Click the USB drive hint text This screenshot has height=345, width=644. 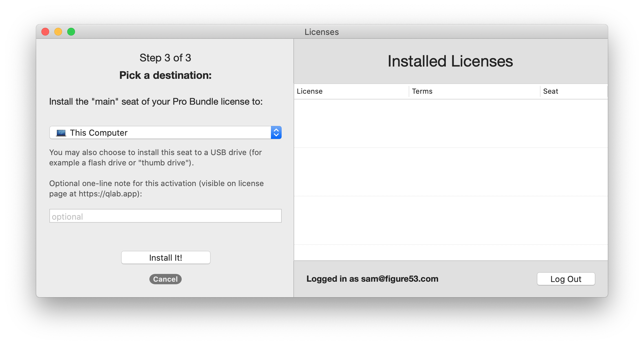coord(156,158)
